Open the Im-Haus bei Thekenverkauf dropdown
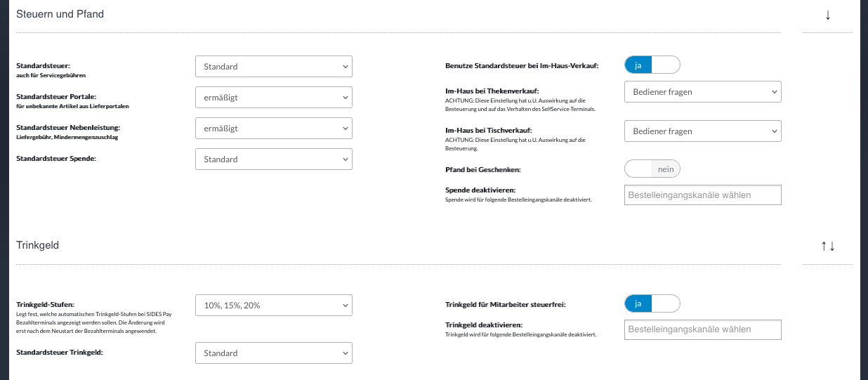868x380 pixels. 702,92
